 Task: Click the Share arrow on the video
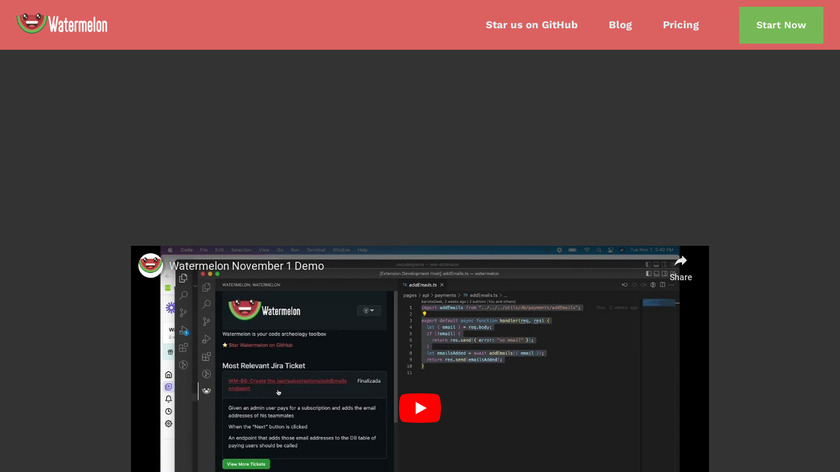[x=680, y=268]
